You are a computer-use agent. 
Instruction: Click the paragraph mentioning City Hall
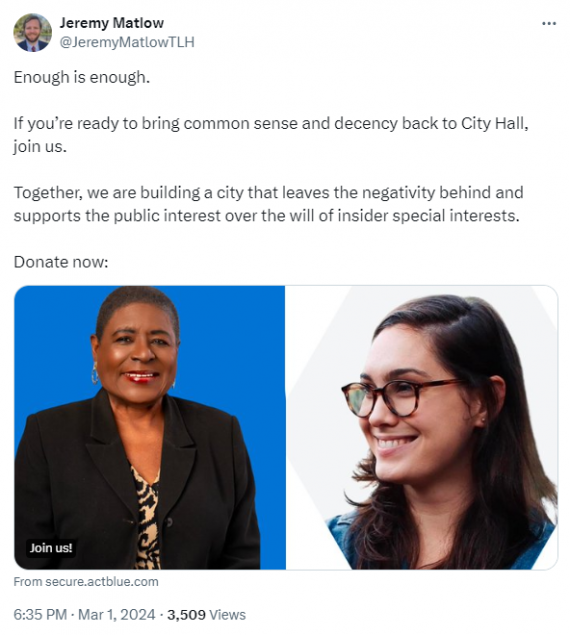271,134
